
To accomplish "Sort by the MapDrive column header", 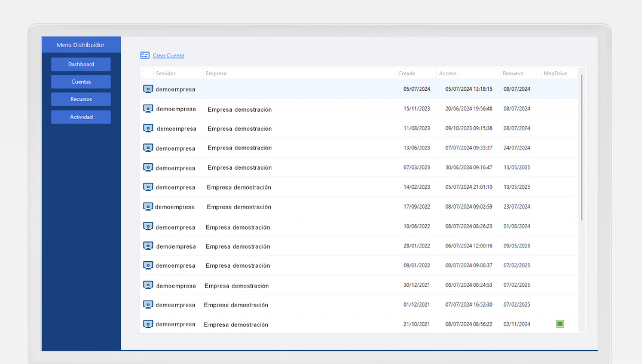I will tap(555, 74).
